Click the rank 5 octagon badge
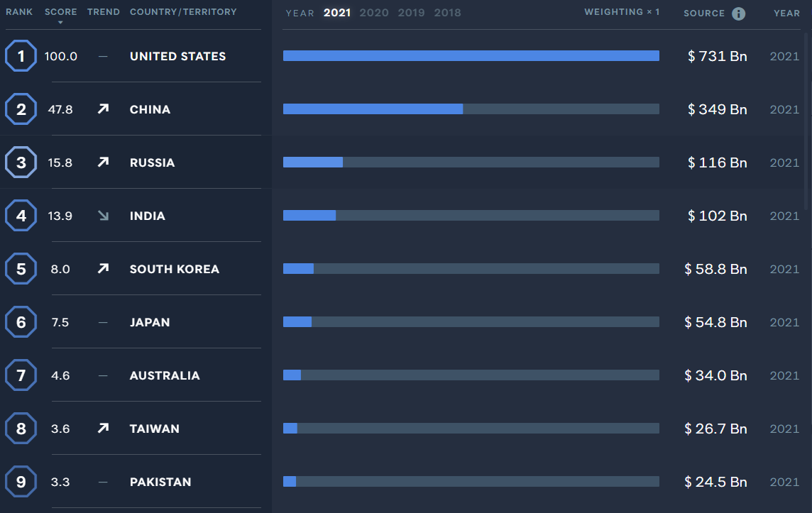Viewport: 812px width, 513px height. click(x=21, y=269)
